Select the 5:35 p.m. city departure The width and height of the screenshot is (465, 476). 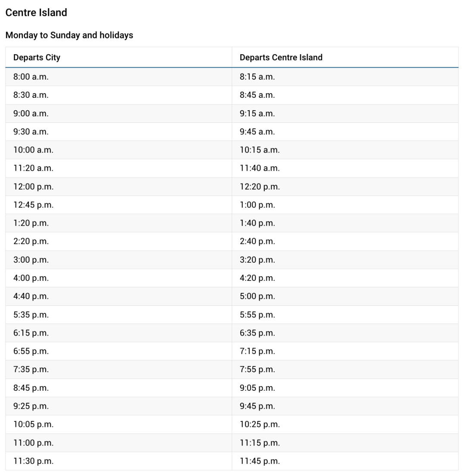coord(31,315)
